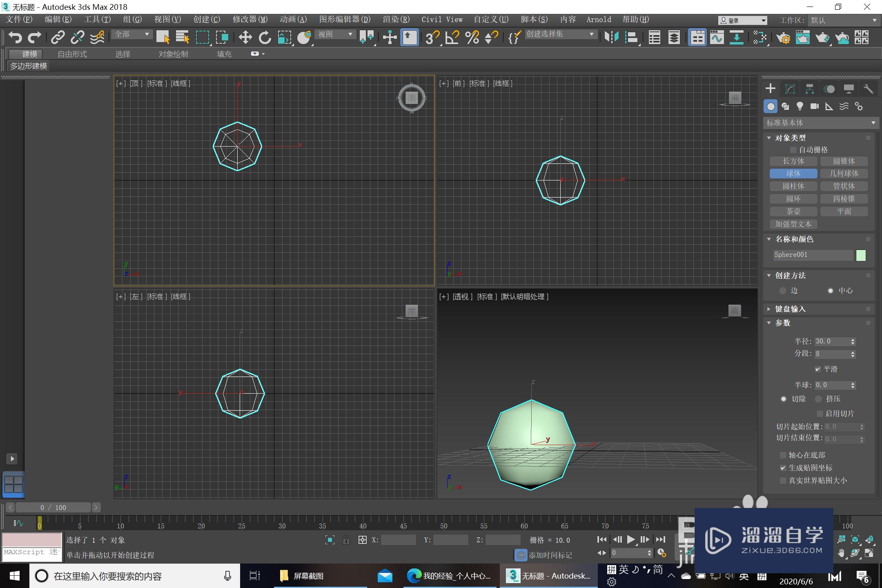
Task: Open the 视图 reference coordinate dropdown
Action: (x=335, y=34)
